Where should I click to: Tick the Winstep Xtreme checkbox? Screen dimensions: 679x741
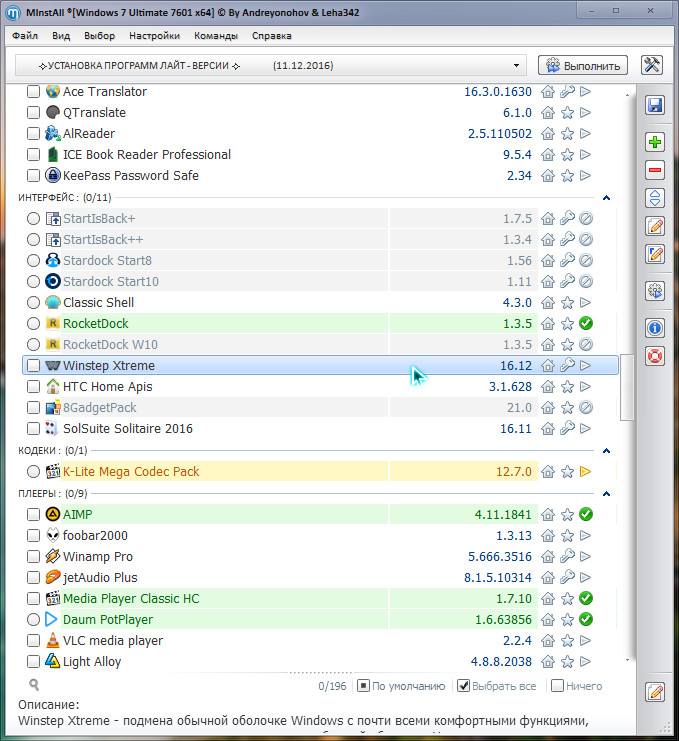click(x=33, y=365)
